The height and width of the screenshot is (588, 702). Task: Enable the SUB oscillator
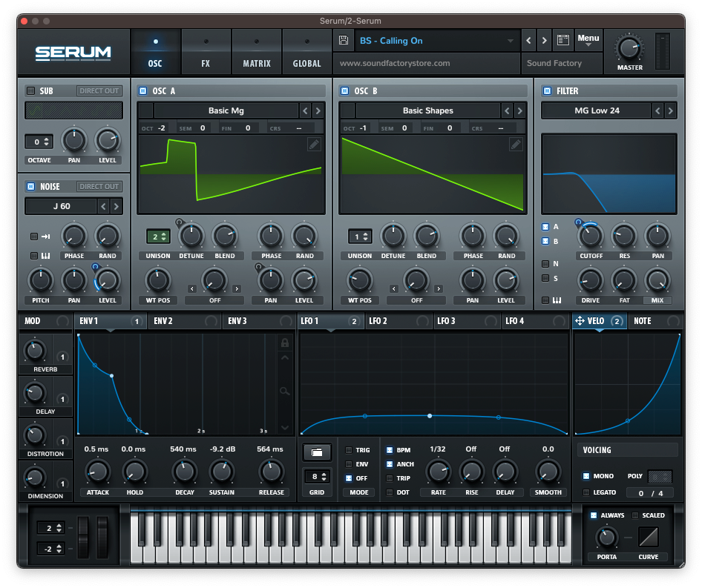(x=30, y=91)
